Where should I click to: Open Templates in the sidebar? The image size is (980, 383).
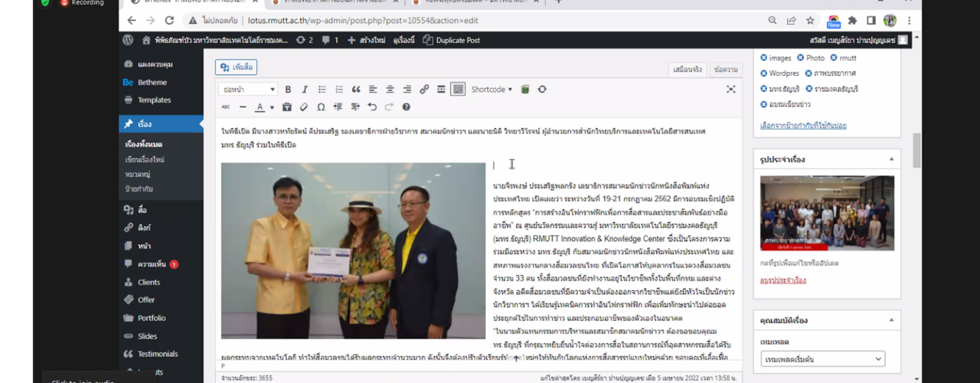tap(154, 100)
